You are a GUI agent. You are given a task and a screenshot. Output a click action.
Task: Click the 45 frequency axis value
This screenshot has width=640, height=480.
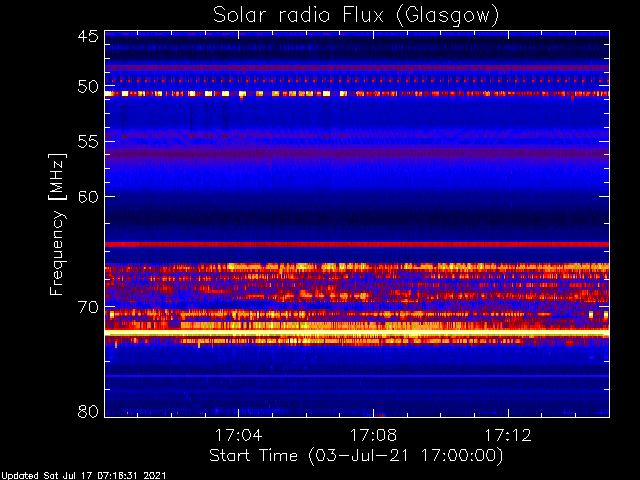click(88, 36)
